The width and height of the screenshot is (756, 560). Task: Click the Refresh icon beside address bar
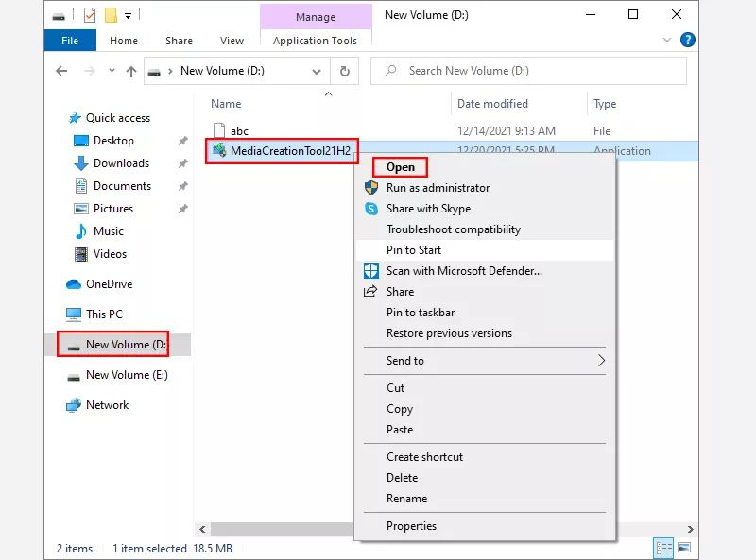(345, 71)
